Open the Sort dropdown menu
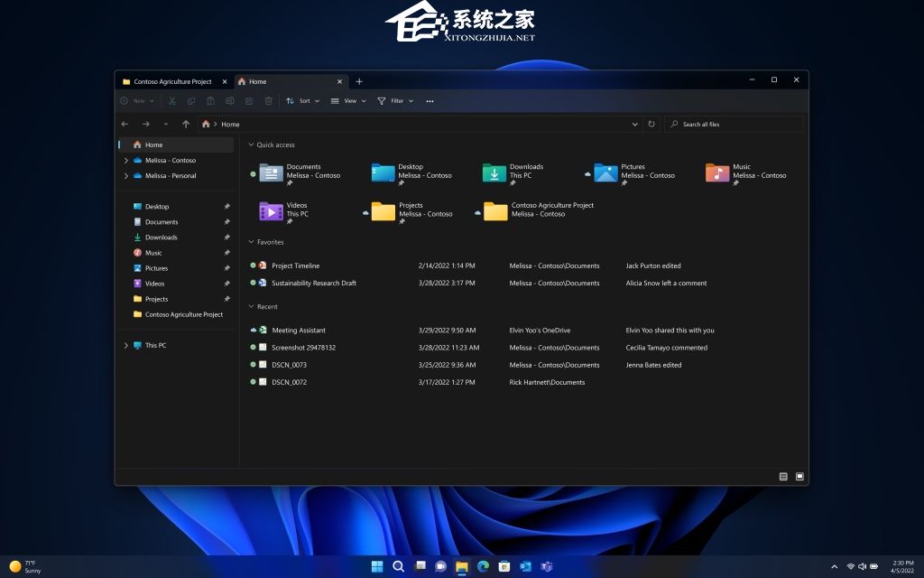Screen dimensions: 924x578 [x=302, y=101]
